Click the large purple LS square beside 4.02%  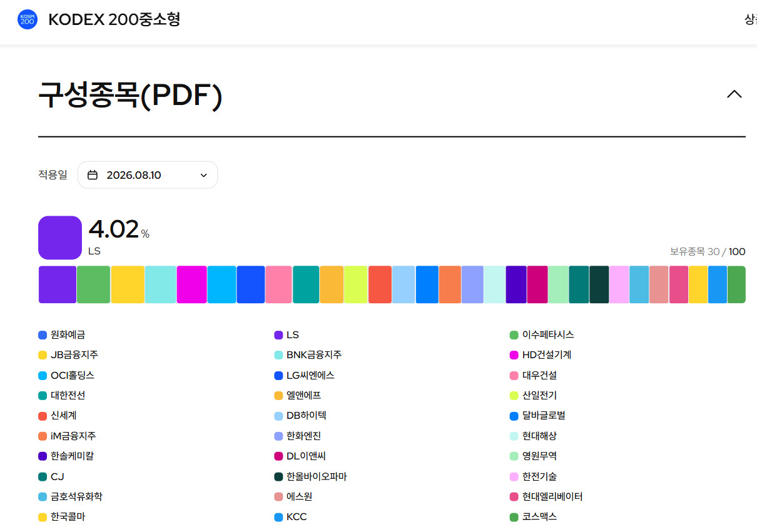point(60,238)
